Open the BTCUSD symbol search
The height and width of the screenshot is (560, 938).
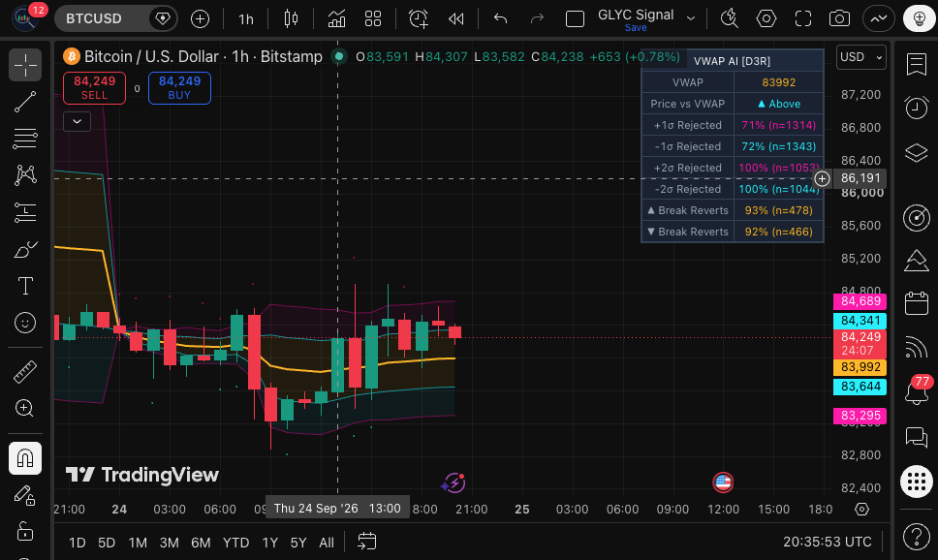(94, 18)
